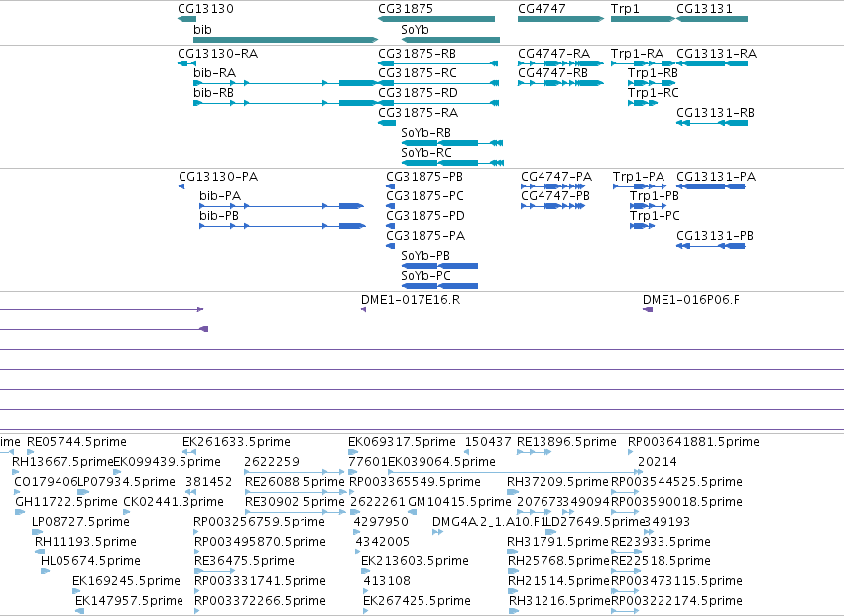The image size is (844, 616).
Task: Click EST CK02441.3prime
Action: pos(174,502)
